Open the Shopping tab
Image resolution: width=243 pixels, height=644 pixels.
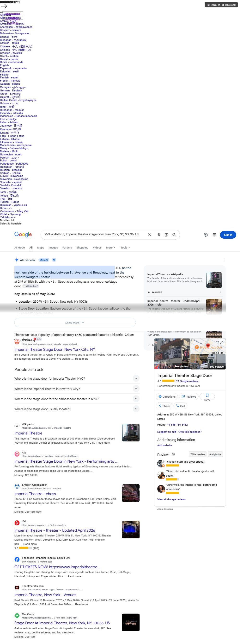[83, 250]
